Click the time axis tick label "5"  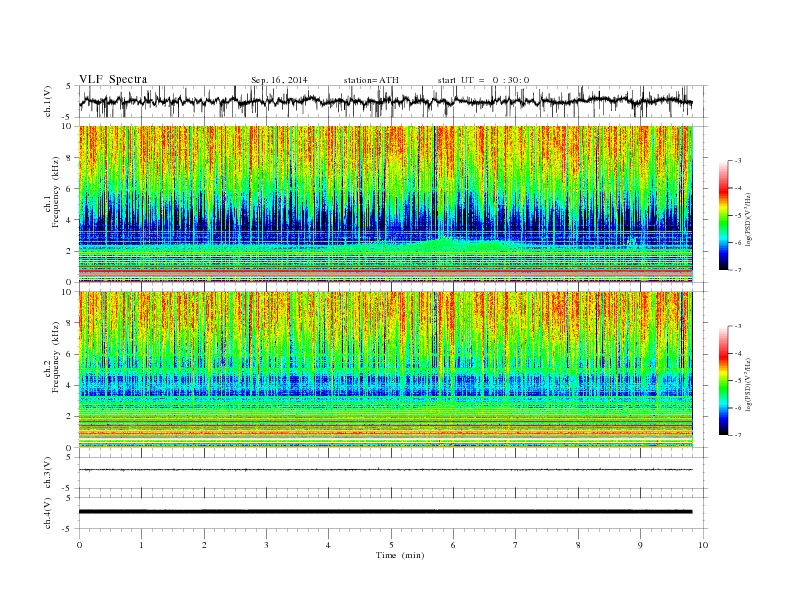(391, 545)
